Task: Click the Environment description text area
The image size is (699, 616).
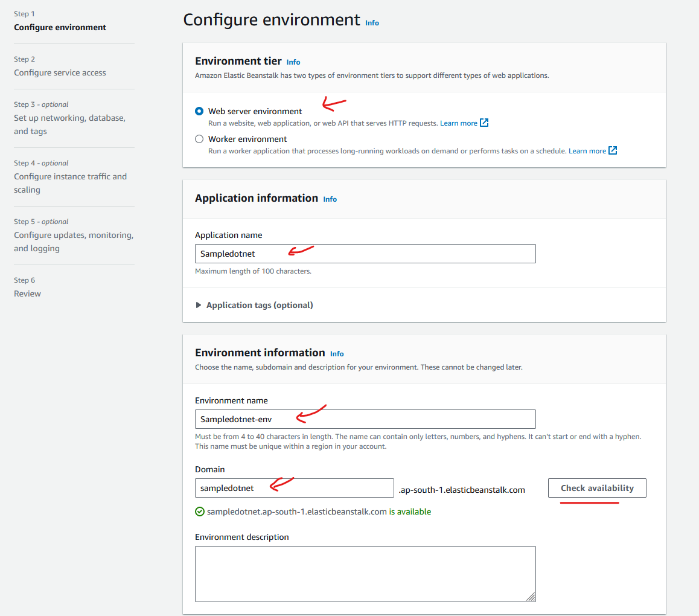Action: coord(365,574)
